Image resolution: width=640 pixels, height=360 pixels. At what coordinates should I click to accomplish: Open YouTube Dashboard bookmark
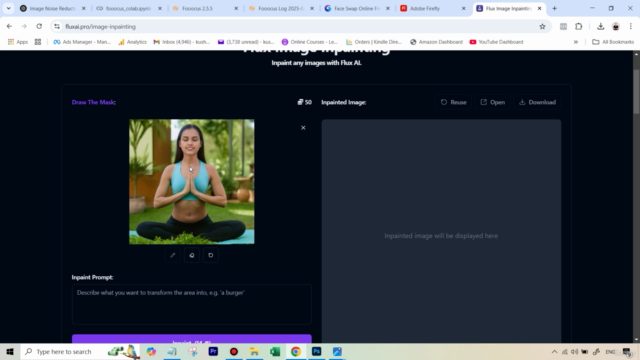click(496, 42)
